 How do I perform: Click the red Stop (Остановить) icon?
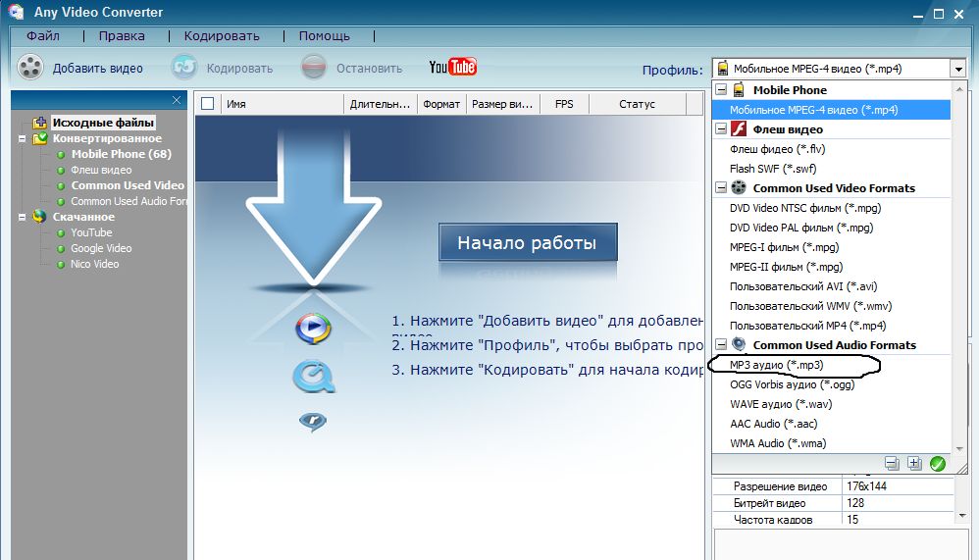click(x=314, y=68)
